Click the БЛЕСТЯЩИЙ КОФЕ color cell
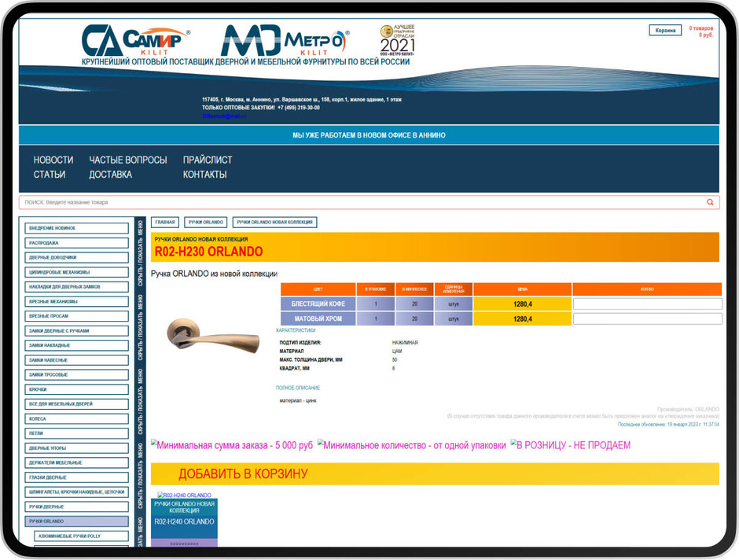 click(x=318, y=304)
